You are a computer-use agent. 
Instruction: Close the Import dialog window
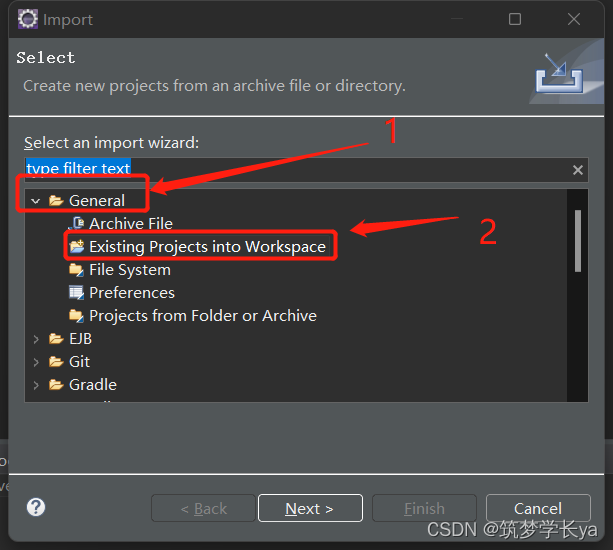pos(574,19)
